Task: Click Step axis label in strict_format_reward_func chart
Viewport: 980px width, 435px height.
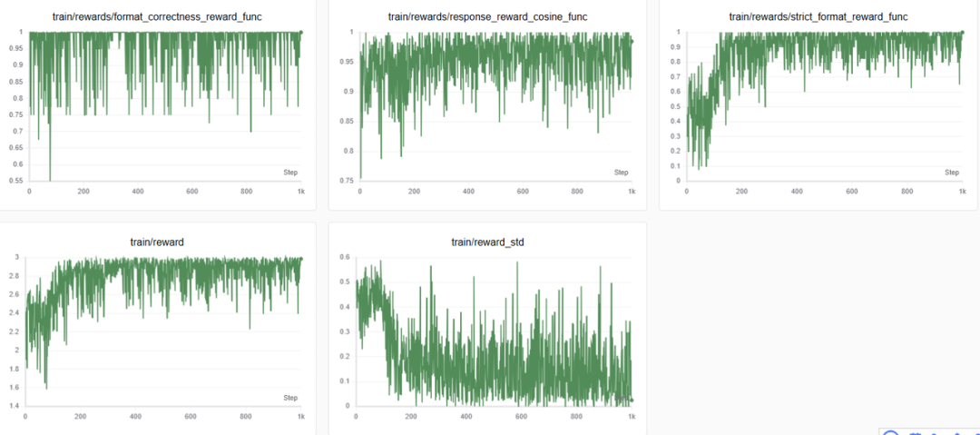Action: 952,173
